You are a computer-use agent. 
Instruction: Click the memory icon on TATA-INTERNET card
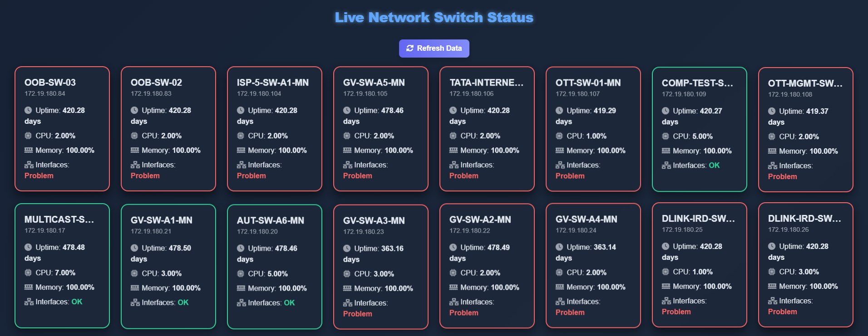tap(453, 150)
